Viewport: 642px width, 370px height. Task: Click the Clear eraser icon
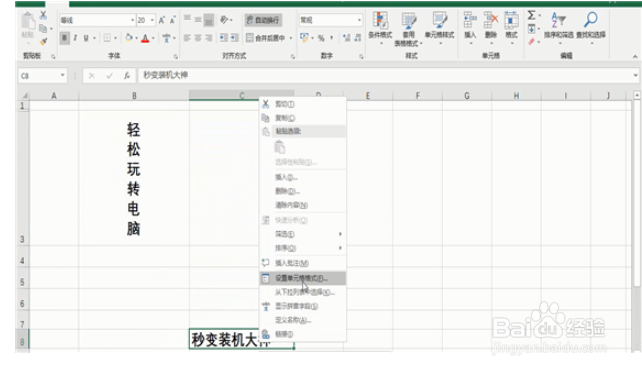click(x=531, y=41)
